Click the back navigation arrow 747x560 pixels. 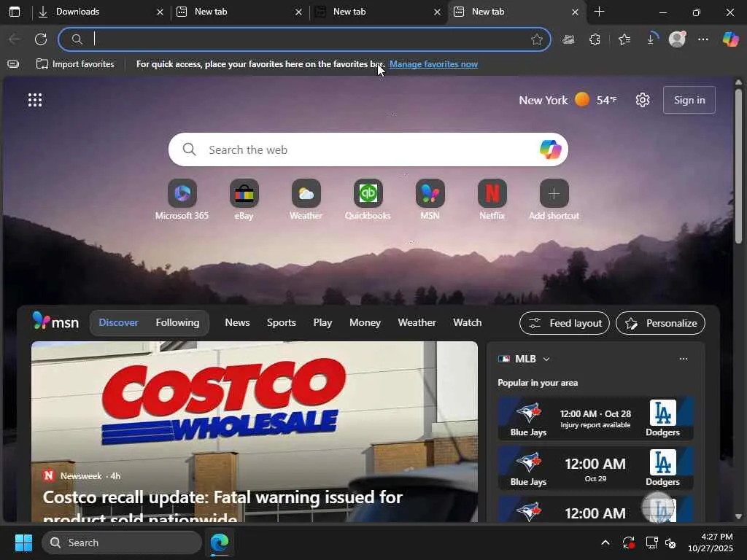click(x=15, y=39)
